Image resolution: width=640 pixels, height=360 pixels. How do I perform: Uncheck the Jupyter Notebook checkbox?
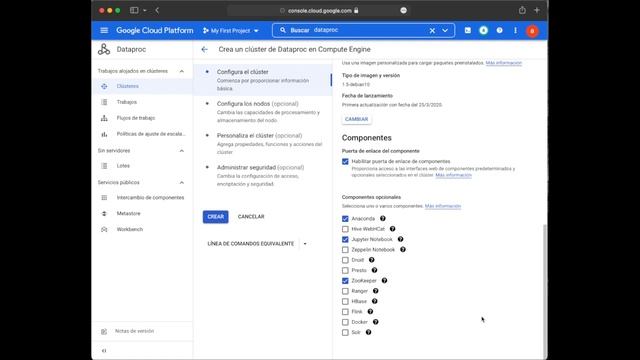click(x=345, y=239)
